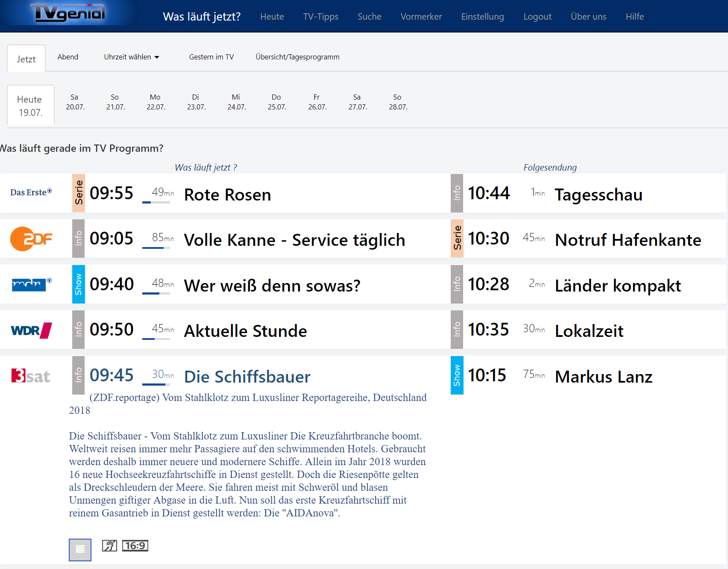Open the 3sat channel logo
728x569 pixels.
(x=31, y=376)
